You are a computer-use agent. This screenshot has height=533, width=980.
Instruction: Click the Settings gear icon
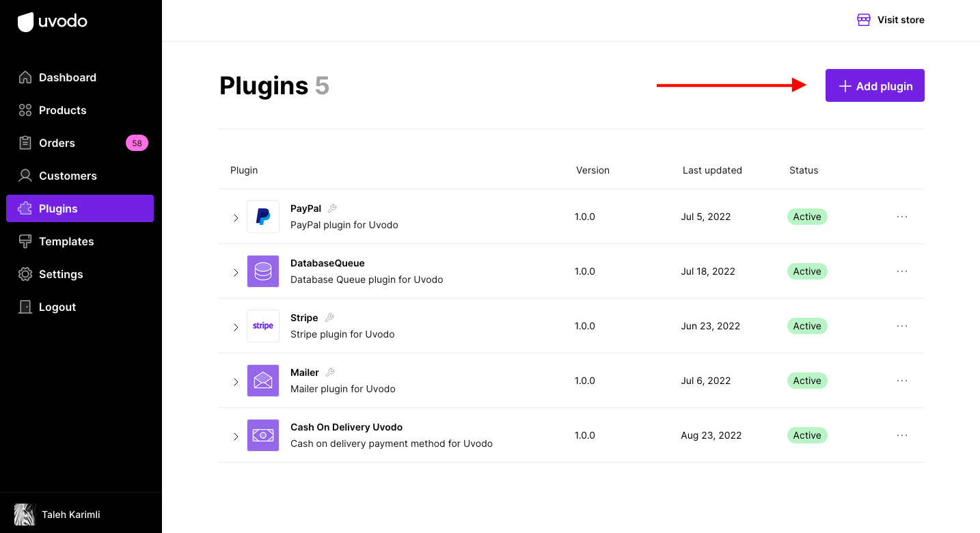25,274
